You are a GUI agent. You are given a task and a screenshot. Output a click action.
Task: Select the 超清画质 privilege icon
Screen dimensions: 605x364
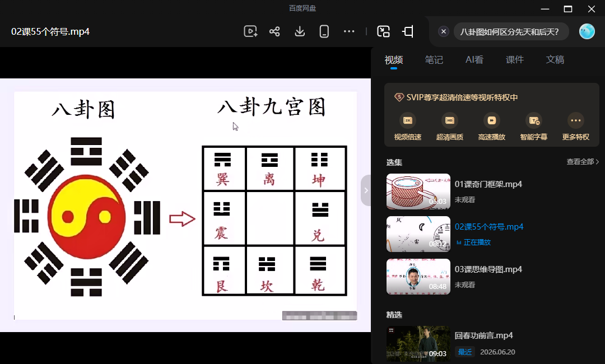click(x=449, y=120)
